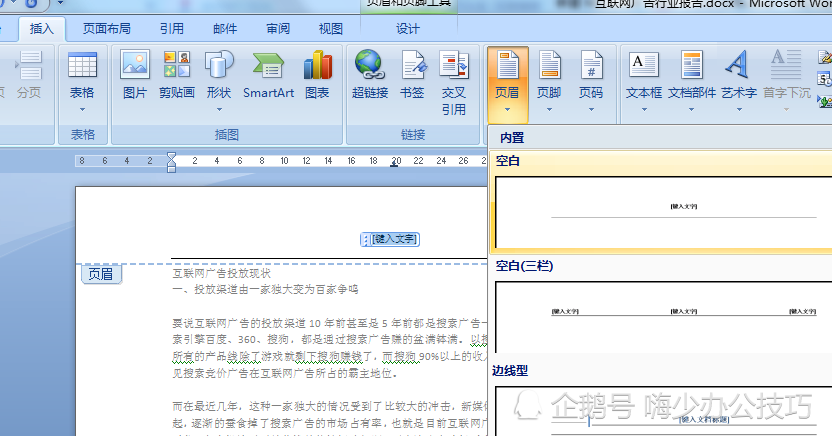
Task: Open the 剪贴画 clip art tool
Action: pos(177,65)
